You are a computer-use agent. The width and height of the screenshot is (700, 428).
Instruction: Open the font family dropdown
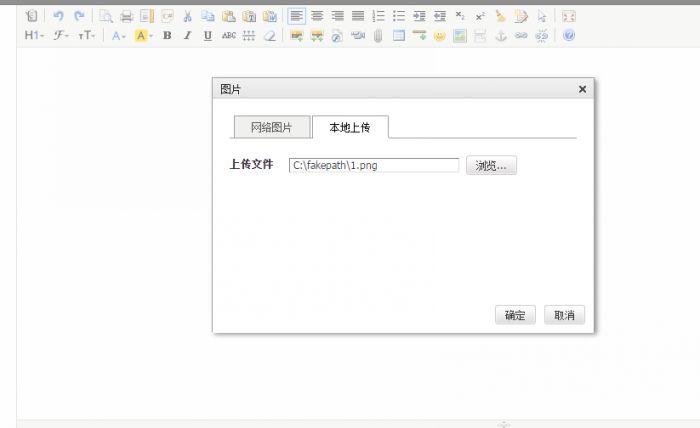tap(61, 35)
